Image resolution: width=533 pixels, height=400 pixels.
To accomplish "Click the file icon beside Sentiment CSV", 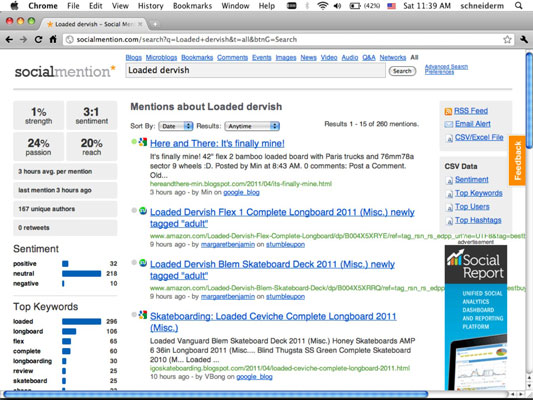I will click(449, 180).
